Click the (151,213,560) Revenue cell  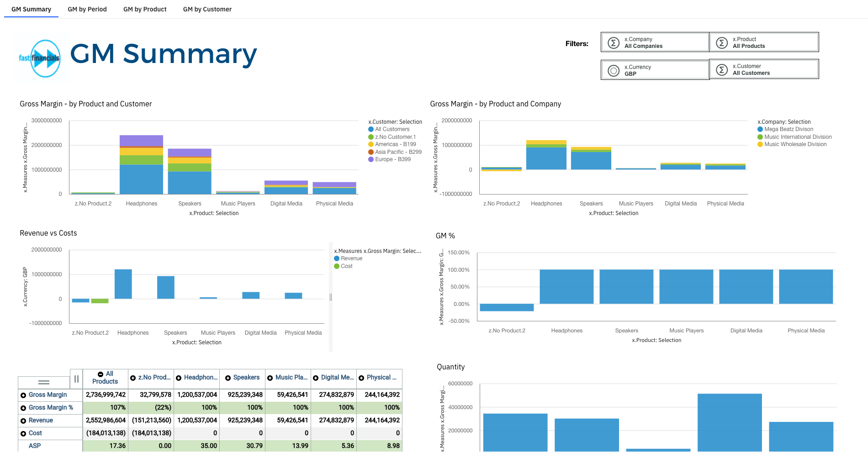click(x=151, y=420)
